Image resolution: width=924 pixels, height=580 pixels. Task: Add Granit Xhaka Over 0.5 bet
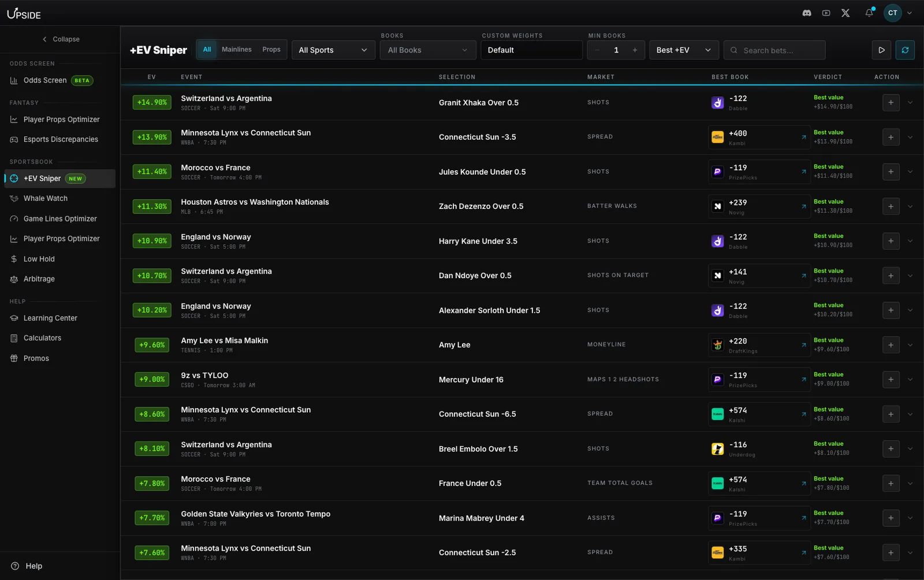[891, 103]
